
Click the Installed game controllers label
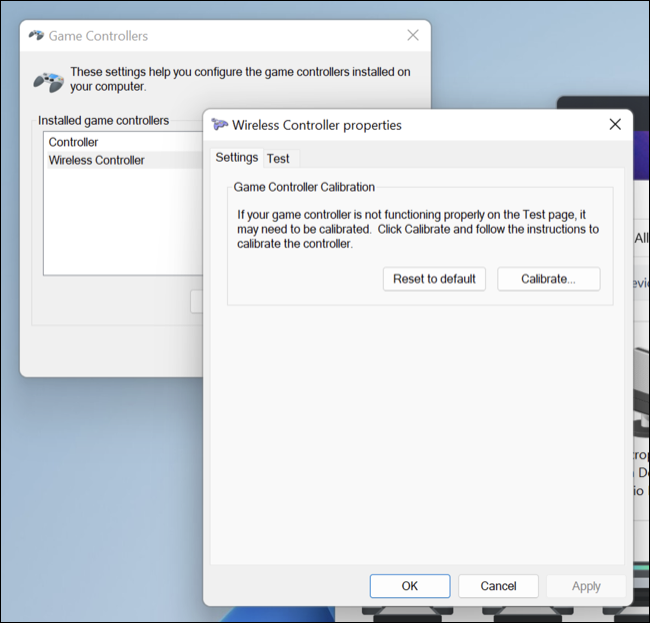point(104,120)
